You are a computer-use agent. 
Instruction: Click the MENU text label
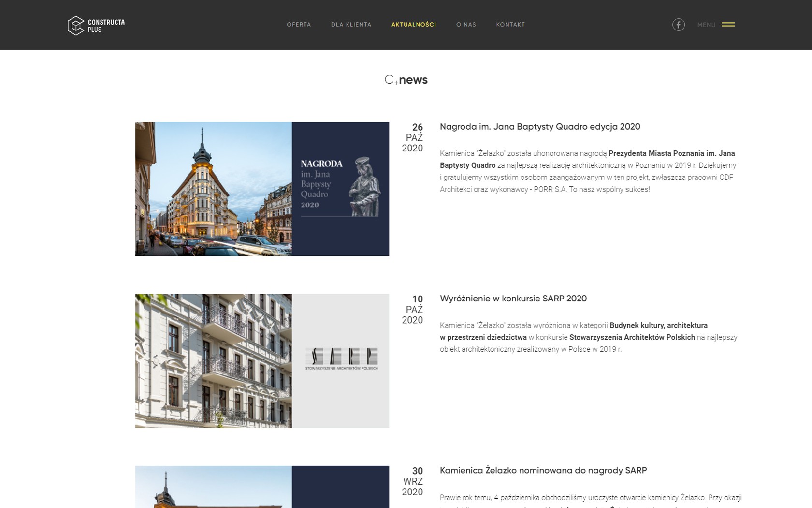pos(706,25)
